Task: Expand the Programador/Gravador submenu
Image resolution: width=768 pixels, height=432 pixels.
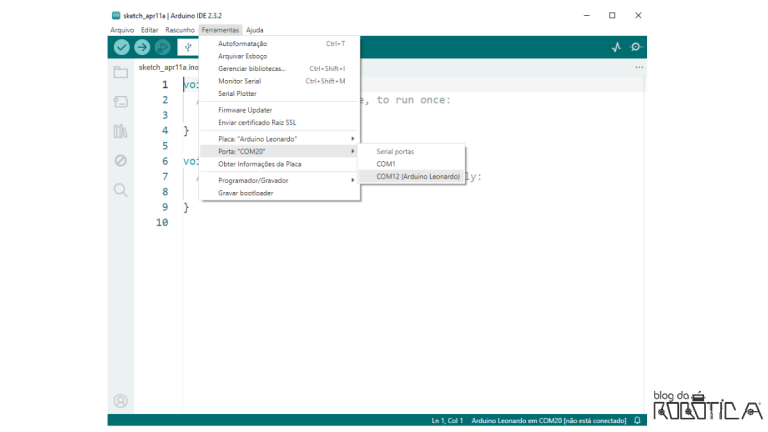Action: pyautogui.click(x=280, y=180)
